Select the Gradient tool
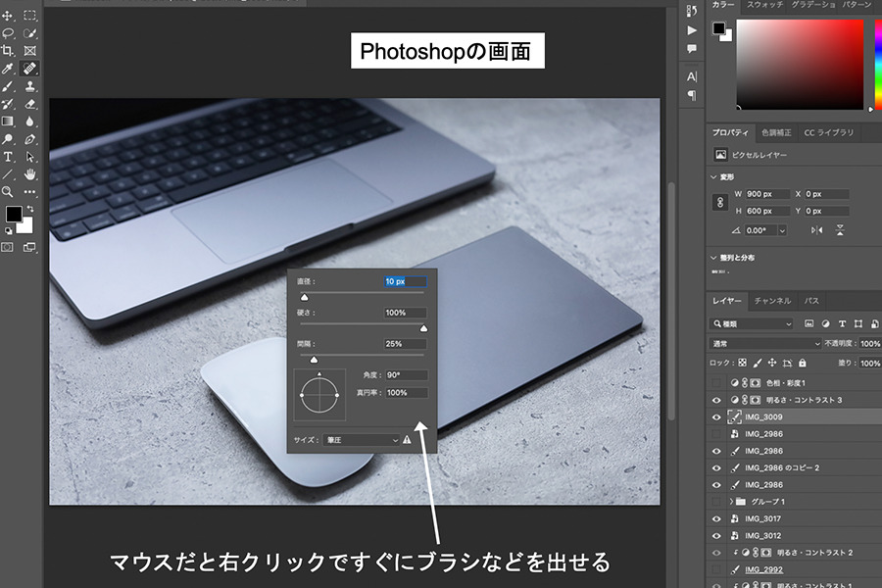882x588 pixels. [x=7, y=122]
